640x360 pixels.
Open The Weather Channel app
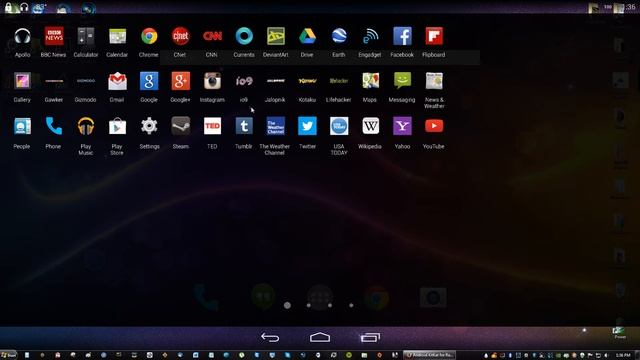[276, 126]
